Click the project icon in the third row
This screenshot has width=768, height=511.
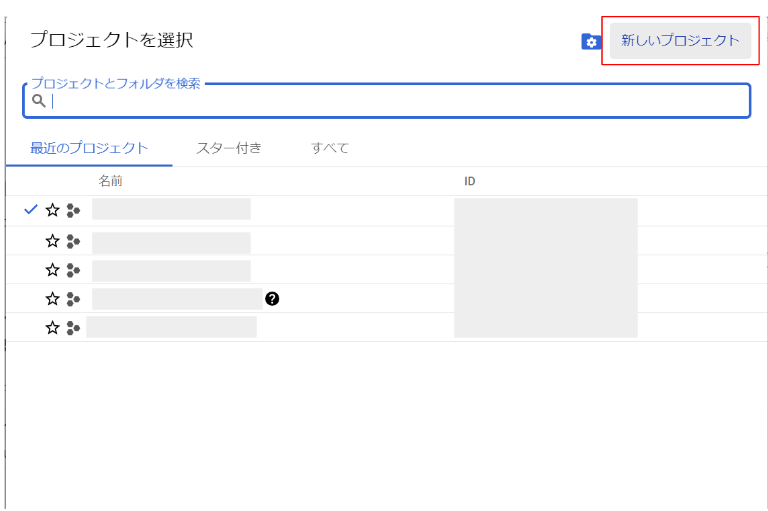[x=73, y=270]
